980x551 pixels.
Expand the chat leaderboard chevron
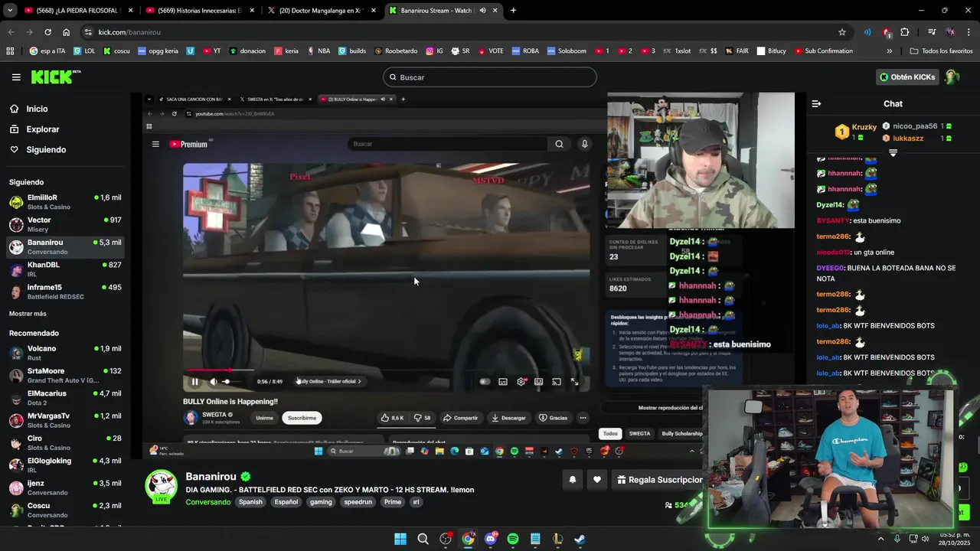click(x=893, y=153)
